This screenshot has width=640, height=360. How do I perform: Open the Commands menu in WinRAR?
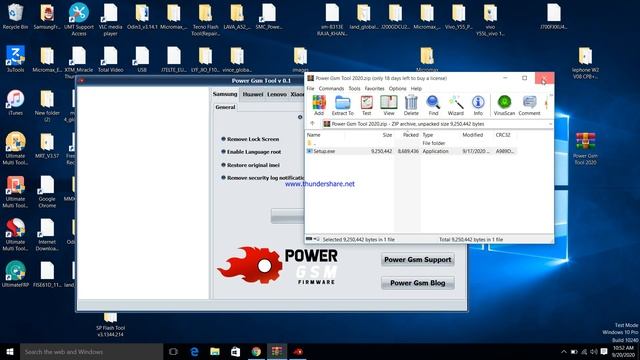[x=331, y=89]
